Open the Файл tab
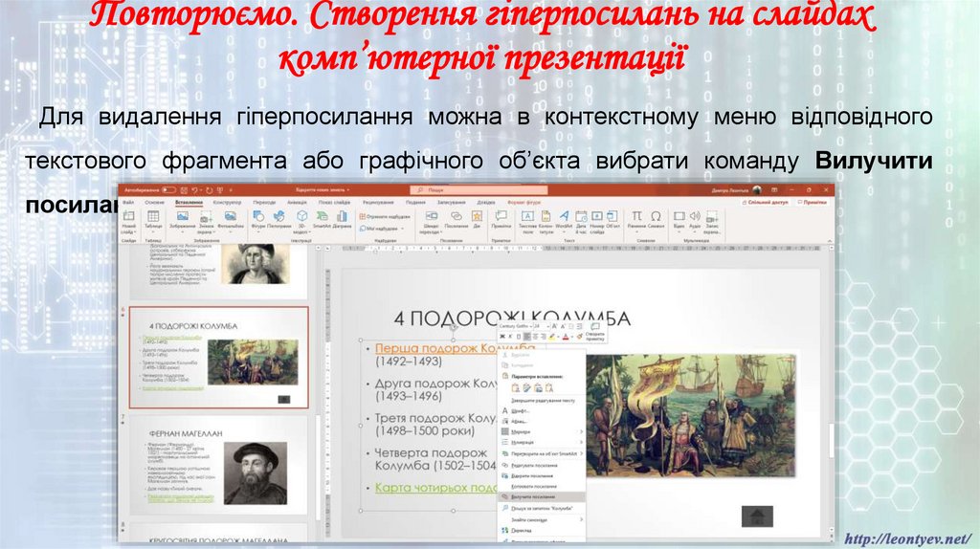Screen dimensions: 980x549 click(x=129, y=203)
